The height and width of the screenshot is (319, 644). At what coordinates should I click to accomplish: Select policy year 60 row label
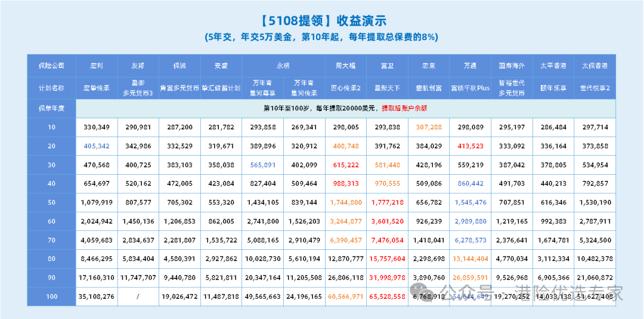[51, 221]
